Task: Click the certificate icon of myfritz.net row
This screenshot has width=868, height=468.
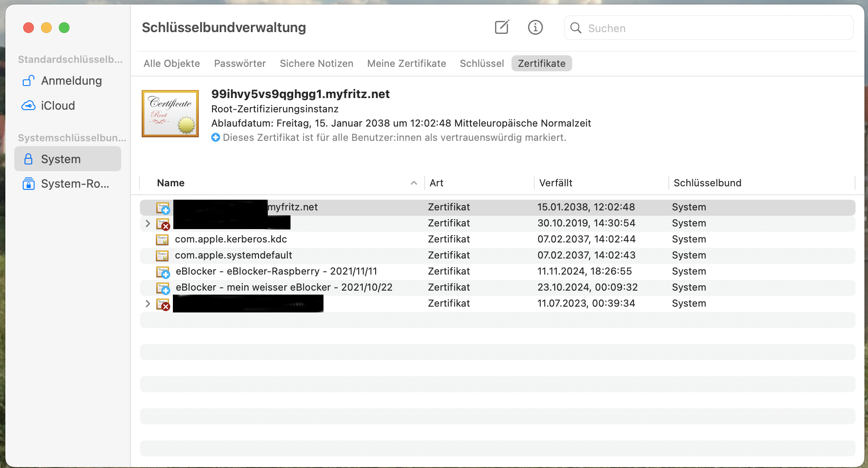Action: pos(163,207)
